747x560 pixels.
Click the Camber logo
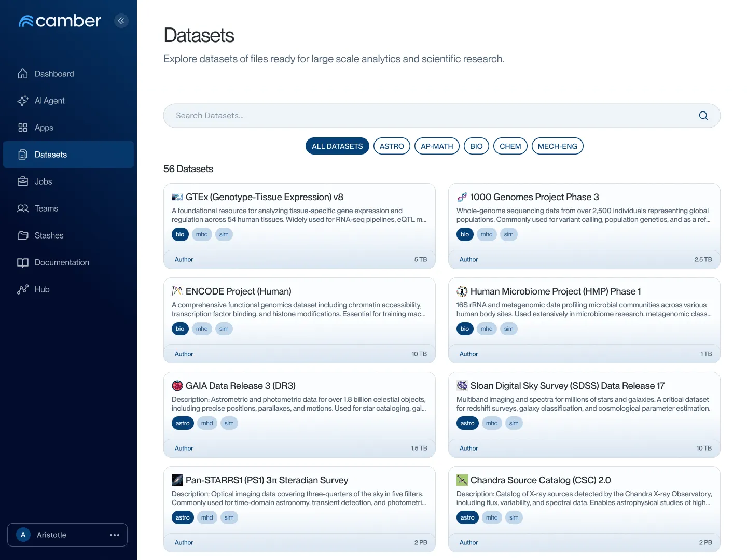point(60,21)
